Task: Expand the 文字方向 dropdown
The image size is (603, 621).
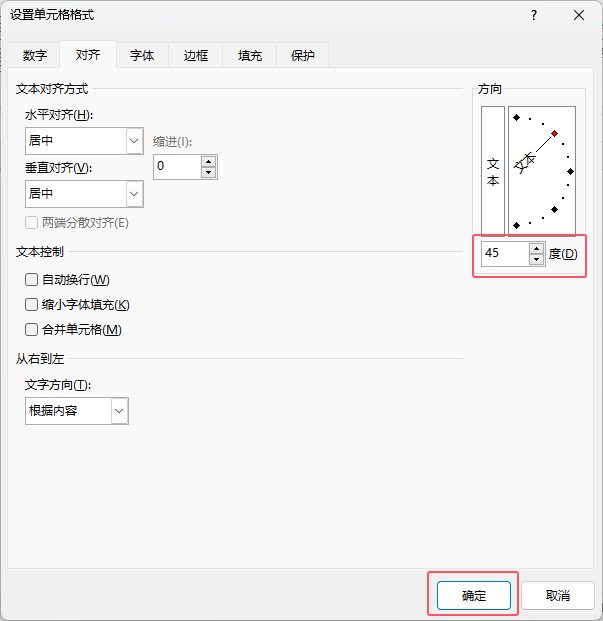Action: (119, 410)
